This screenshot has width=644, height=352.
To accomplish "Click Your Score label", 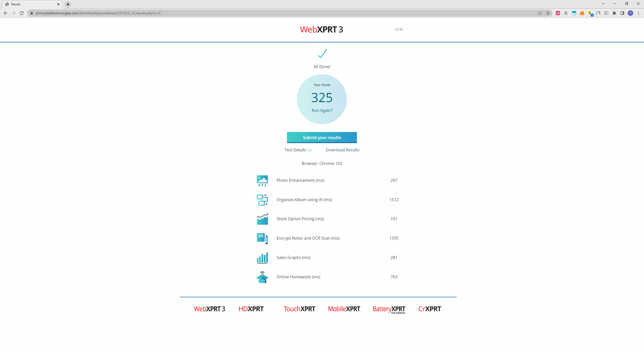I will pyautogui.click(x=322, y=85).
